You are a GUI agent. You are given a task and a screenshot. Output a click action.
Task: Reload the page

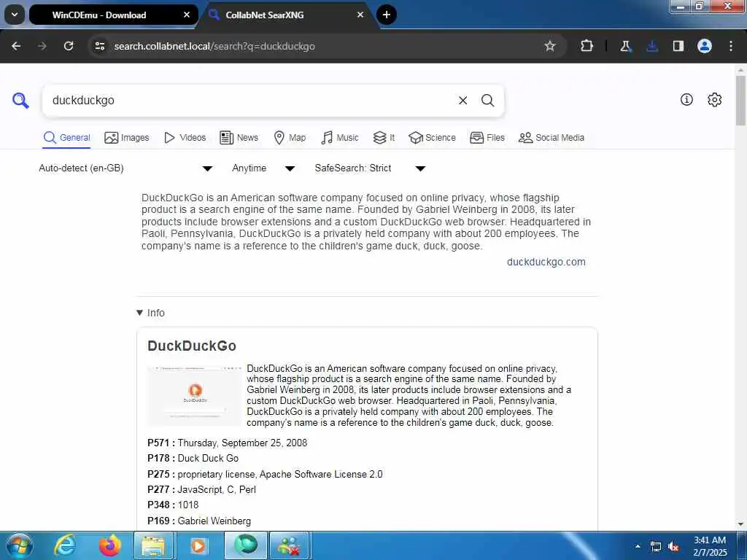click(x=69, y=46)
